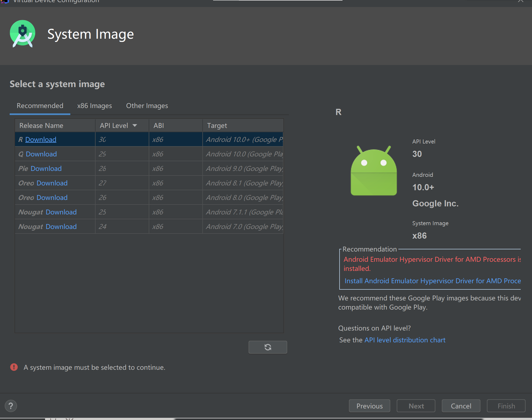Screen dimensions: 532x420
Task: Click the Target column header
Action: (243, 125)
